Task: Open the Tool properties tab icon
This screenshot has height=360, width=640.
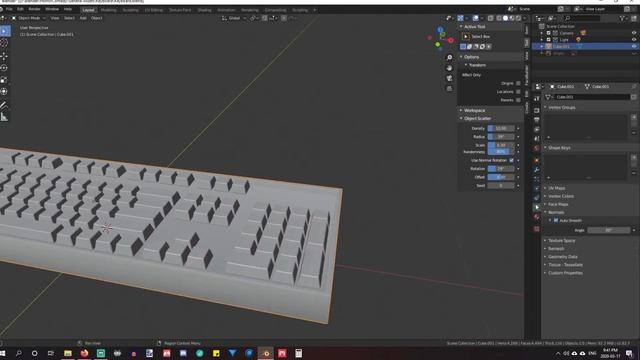Action: pos(537,99)
